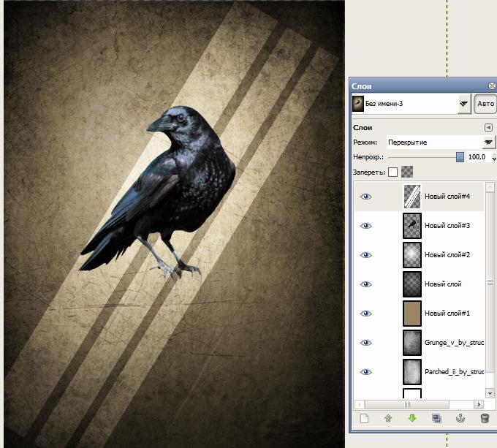This screenshot has height=448, width=497.
Task: Click the Parched_ii_by_struc layer name
Action: pyautogui.click(x=454, y=372)
